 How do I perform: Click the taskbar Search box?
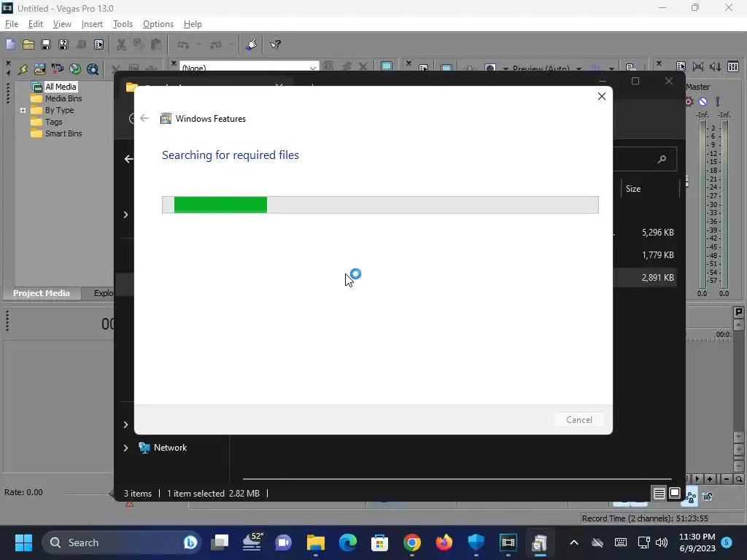coord(121,542)
